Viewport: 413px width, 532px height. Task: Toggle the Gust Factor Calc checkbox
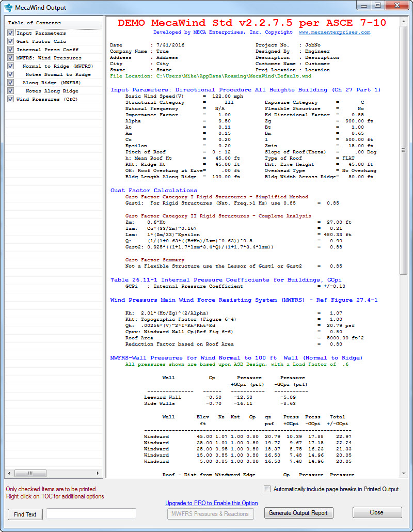coord(11,41)
